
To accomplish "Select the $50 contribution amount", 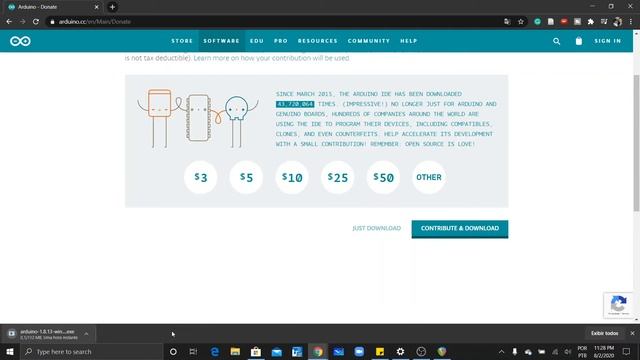I will pos(383,177).
